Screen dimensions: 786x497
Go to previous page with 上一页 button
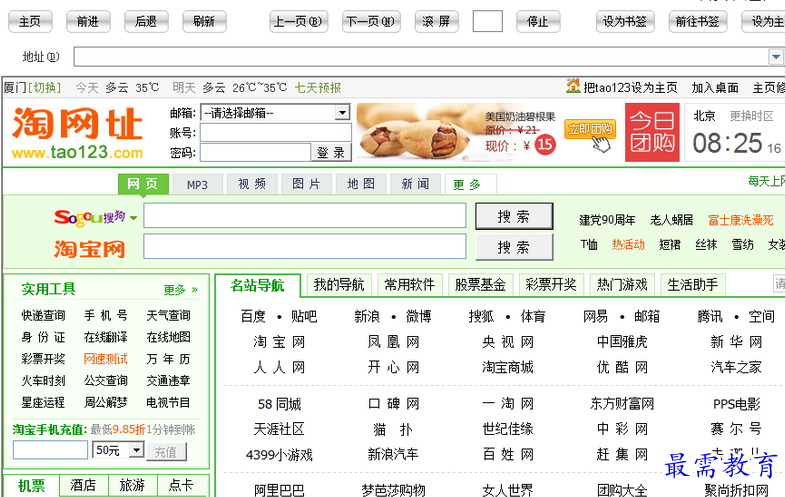point(299,22)
